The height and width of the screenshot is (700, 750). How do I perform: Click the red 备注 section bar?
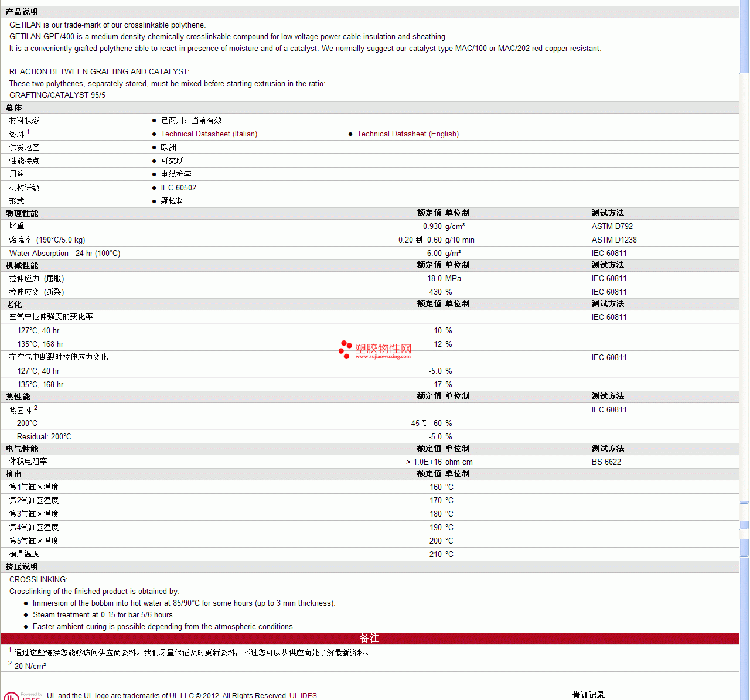coord(370,638)
